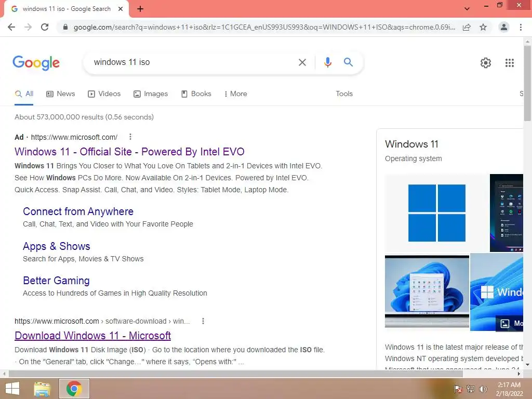The width and height of the screenshot is (532, 399).
Task: Open the dark Start menu screenshot thumbnail
Action: [507, 212]
